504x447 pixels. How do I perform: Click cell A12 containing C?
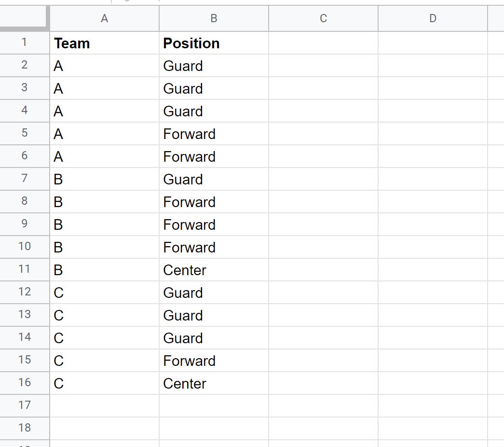[x=105, y=292]
